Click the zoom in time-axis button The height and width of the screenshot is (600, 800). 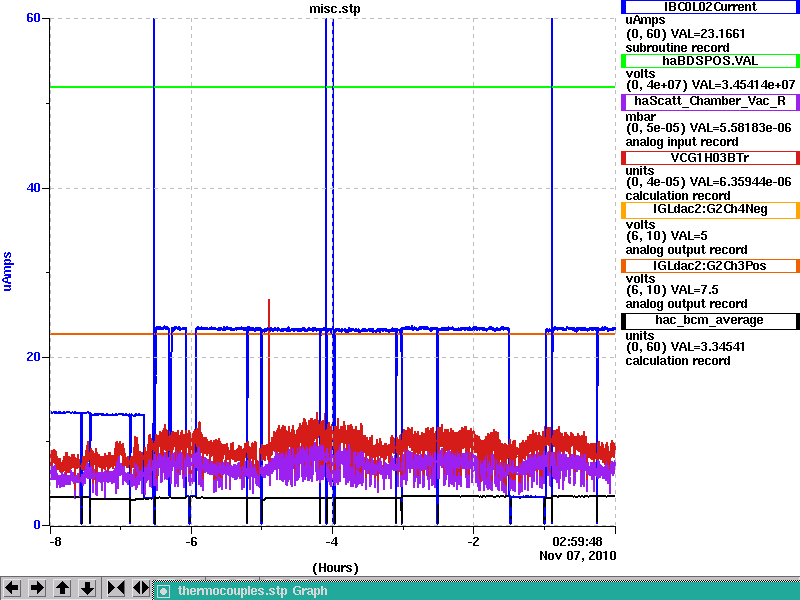pos(116,588)
